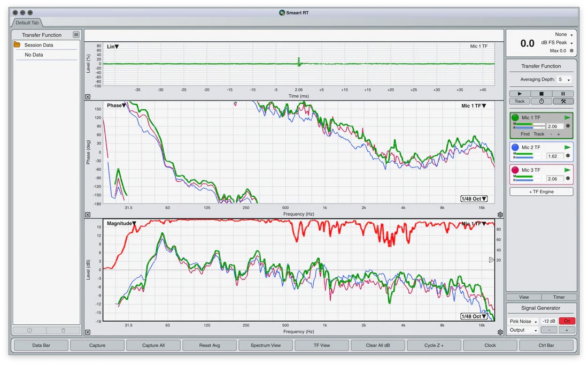Toggle the Mic 1 TF run arrow
Screen dimensions: 588x365
click(x=567, y=118)
